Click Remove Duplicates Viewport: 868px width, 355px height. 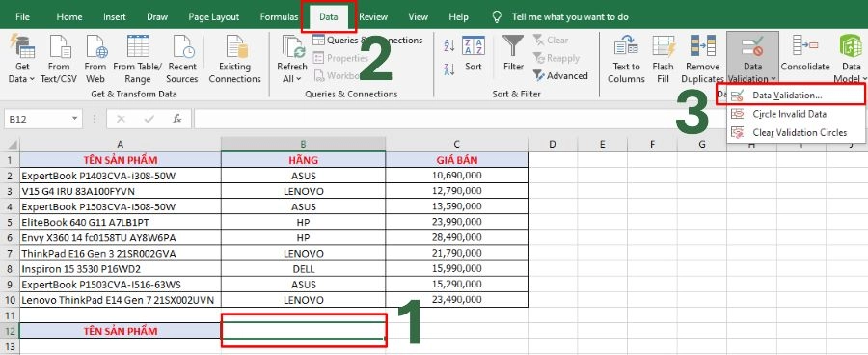pyautogui.click(x=702, y=59)
